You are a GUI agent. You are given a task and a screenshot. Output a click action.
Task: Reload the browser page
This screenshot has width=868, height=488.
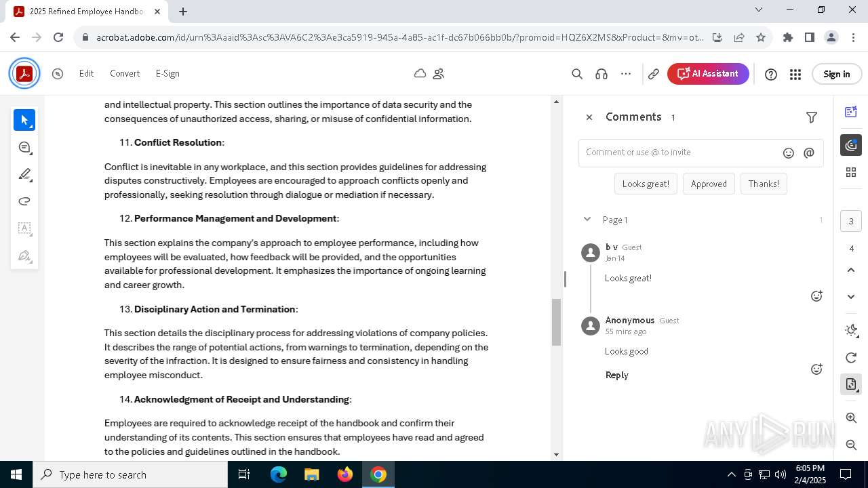(58, 37)
